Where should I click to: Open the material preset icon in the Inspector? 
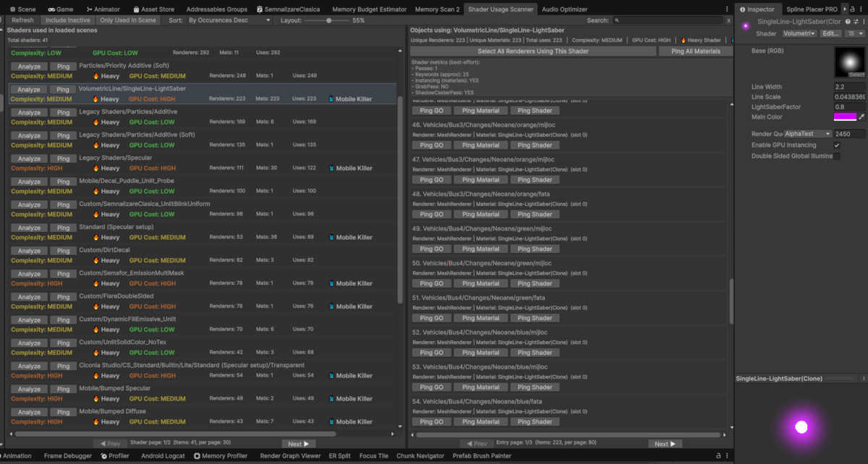coord(853,33)
